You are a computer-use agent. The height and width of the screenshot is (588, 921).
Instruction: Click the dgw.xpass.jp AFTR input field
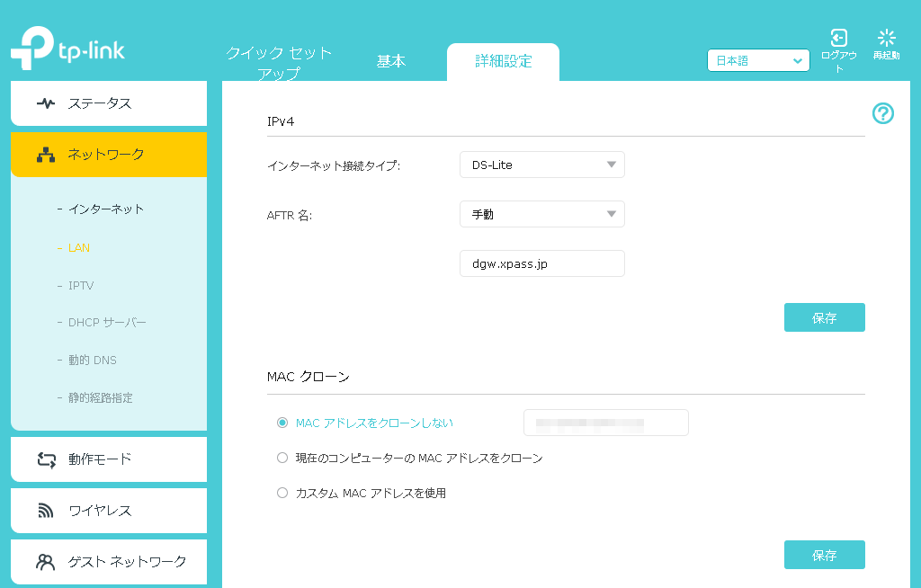click(x=541, y=263)
